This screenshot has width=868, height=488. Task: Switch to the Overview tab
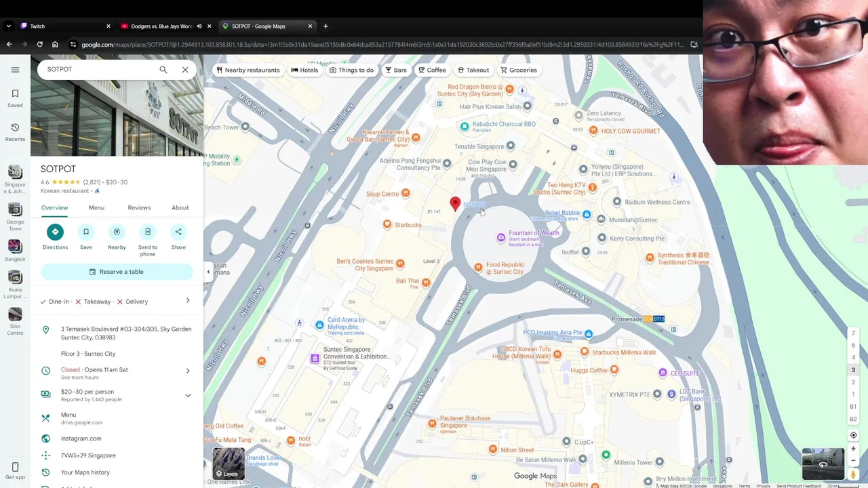[x=54, y=208]
